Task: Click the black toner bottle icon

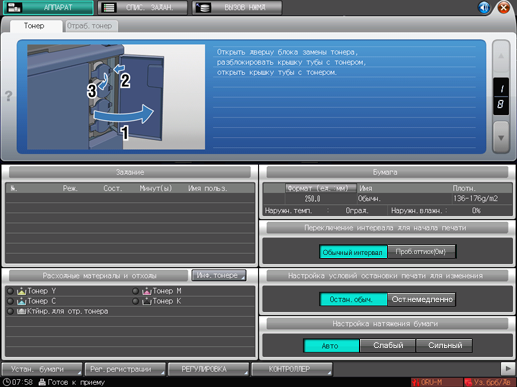Action: pyautogui.click(x=147, y=301)
